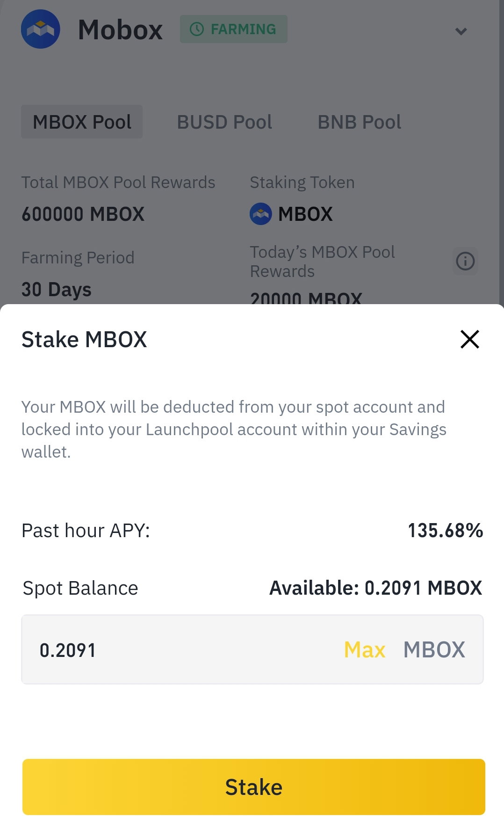Screen dimensions: 504x816
Task: Tap the Mobox project title
Action: (x=121, y=30)
